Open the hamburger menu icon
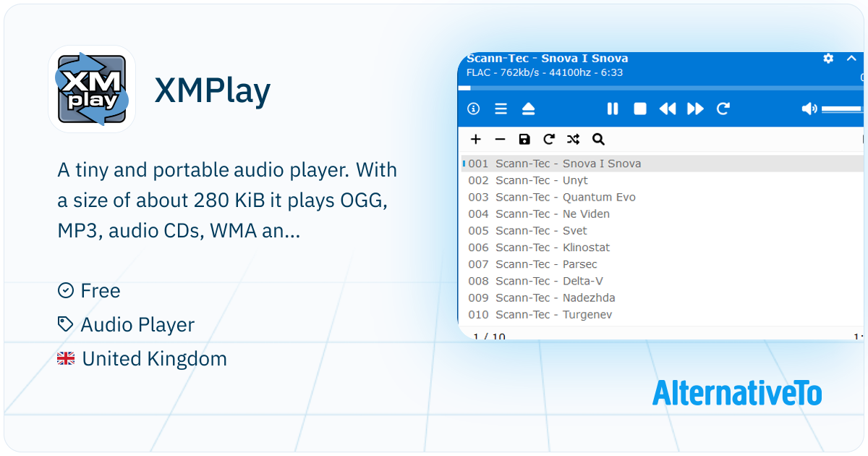Image resolution: width=868 pixels, height=456 pixels. 501,109
